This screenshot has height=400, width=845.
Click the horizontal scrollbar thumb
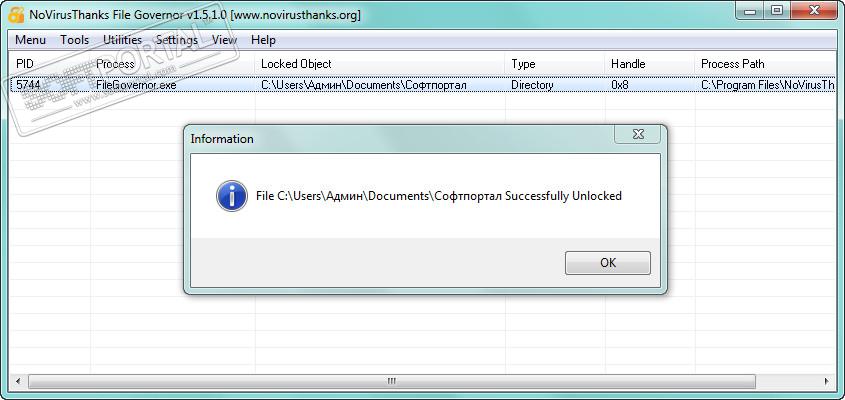[x=392, y=381]
